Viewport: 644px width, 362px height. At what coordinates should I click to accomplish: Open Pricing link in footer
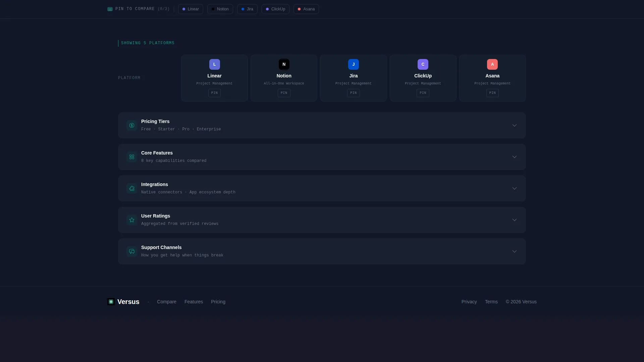pyautogui.click(x=218, y=302)
